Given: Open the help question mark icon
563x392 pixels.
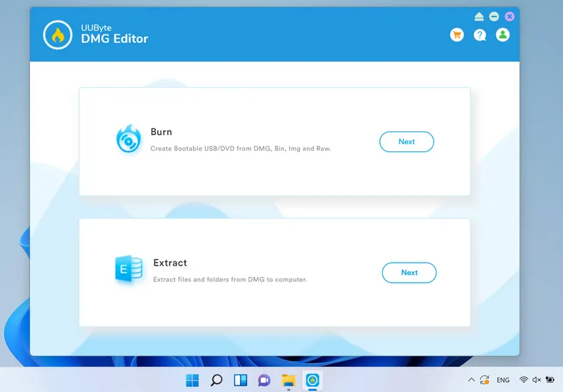Looking at the screenshot, I should tap(479, 35).
